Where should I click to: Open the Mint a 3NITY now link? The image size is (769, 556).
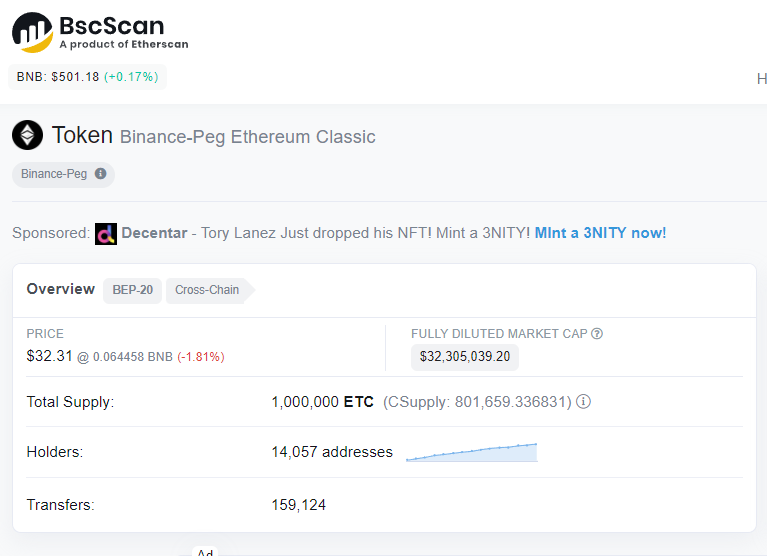(x=600, y=233)
